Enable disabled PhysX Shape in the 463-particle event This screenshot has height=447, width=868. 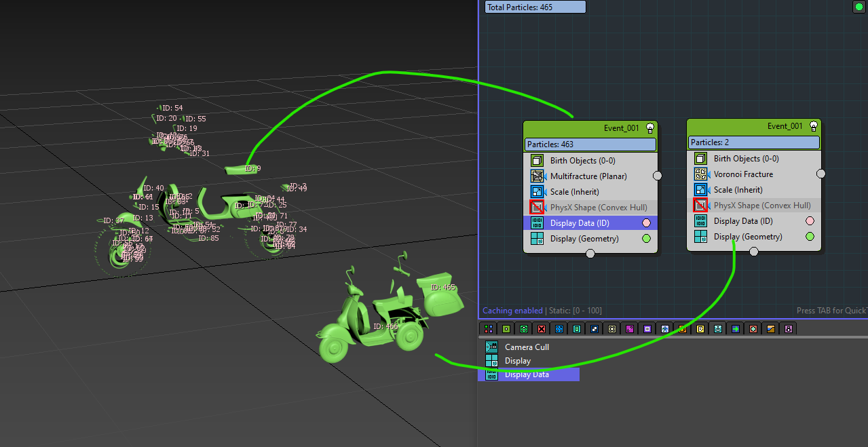[x=537, y=208]
